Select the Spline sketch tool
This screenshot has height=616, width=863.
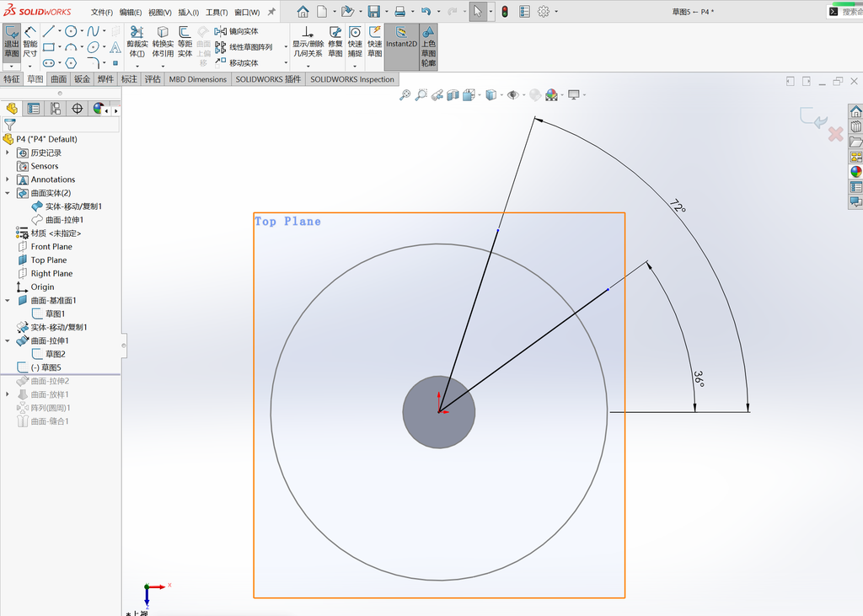click(93, 31)
